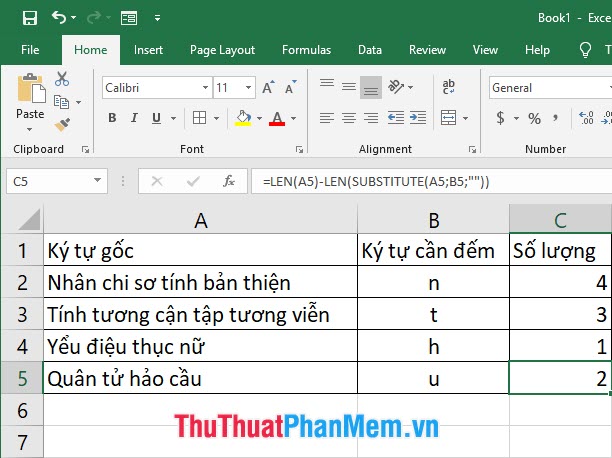The image size is (612, 458).
Task: Toggle Underline formatting
Action: [157, 118]
